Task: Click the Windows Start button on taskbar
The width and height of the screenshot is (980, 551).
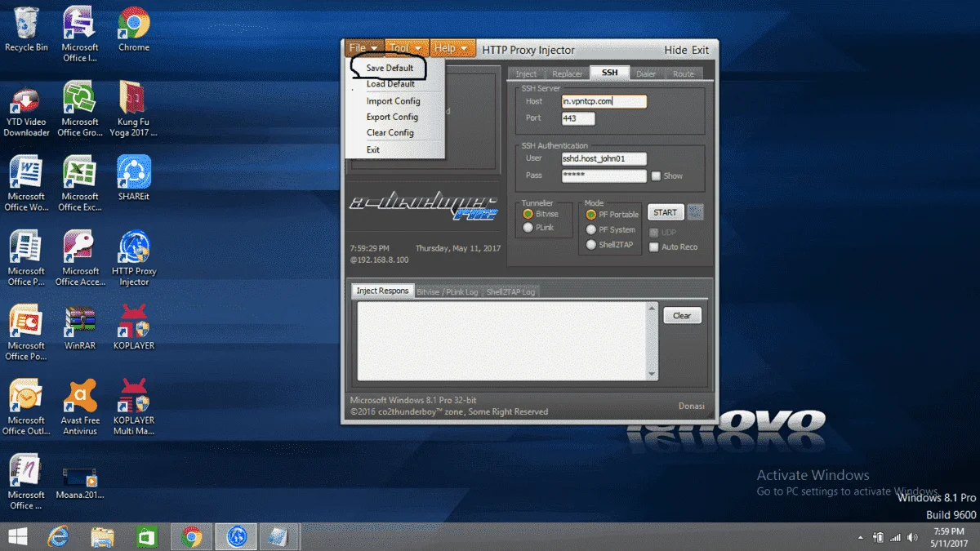Action: [x=16, y=536]
